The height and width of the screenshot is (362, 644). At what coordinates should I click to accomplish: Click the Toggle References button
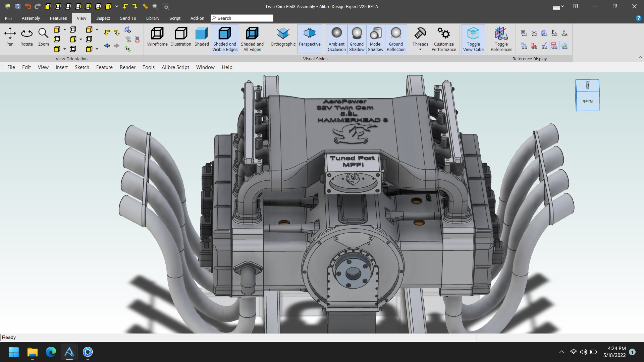point(501,39)
